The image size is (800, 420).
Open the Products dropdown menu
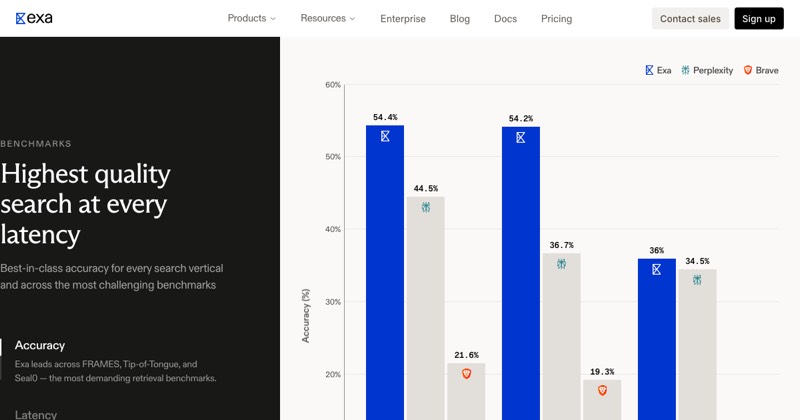[x=252, y=18]
